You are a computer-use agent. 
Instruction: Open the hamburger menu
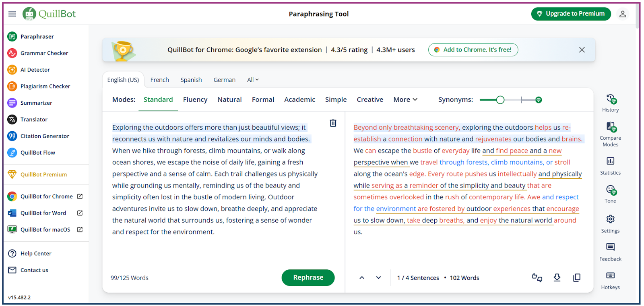(x=12, y=14)
